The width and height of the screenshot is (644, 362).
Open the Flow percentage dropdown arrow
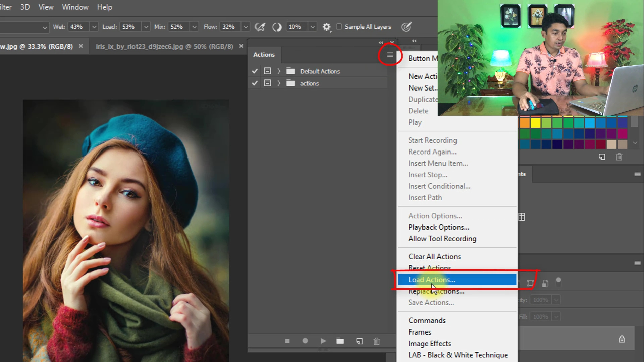coord(246,27)
